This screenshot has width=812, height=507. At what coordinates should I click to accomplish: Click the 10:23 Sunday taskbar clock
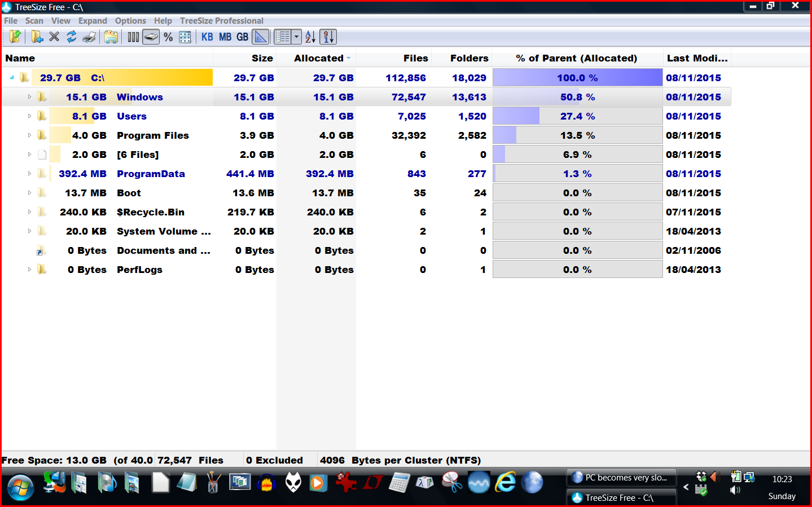pos(782,488)
